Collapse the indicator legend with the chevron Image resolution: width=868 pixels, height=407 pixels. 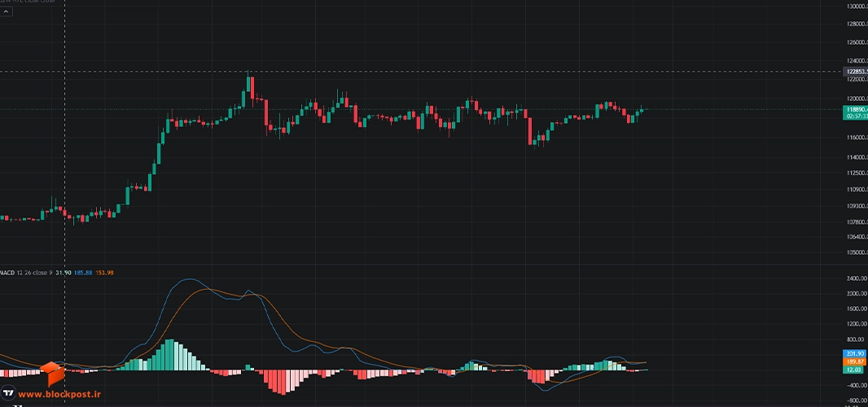tap(5, 11)
